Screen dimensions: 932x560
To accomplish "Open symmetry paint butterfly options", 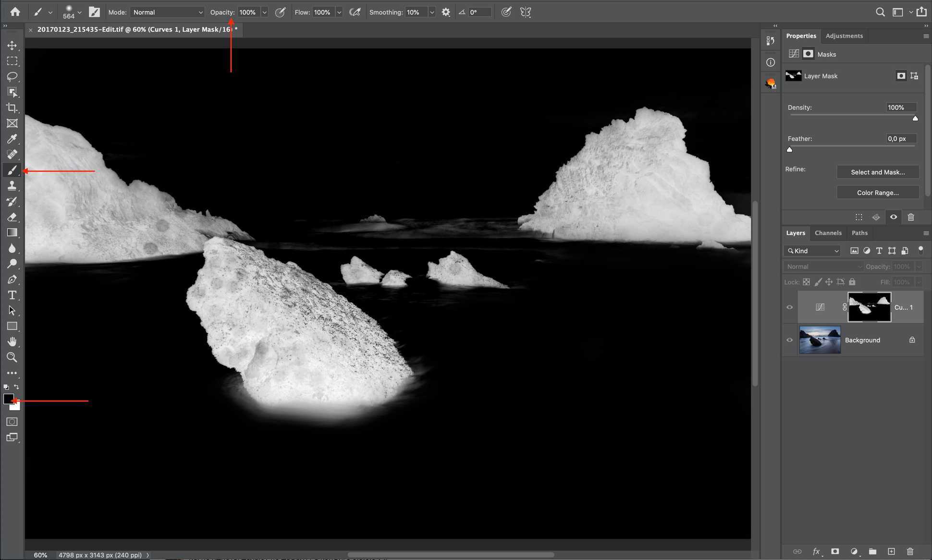I will [525, 12].
